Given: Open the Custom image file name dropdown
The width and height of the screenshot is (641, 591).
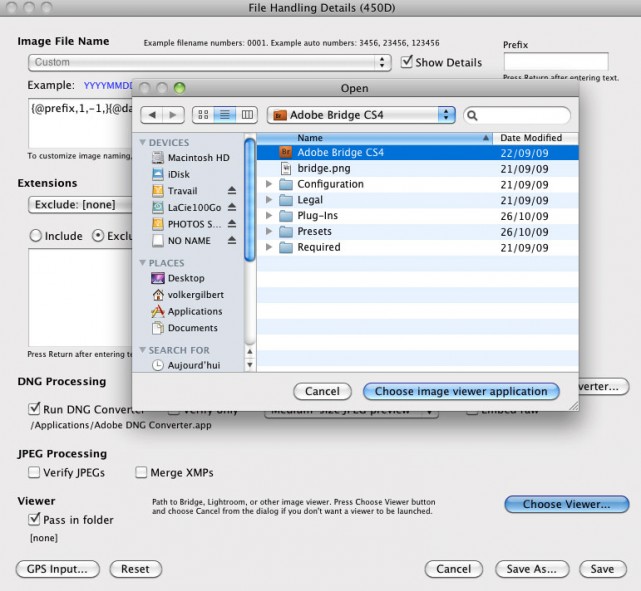Looking at the screenshot, I should pos(210,63).
